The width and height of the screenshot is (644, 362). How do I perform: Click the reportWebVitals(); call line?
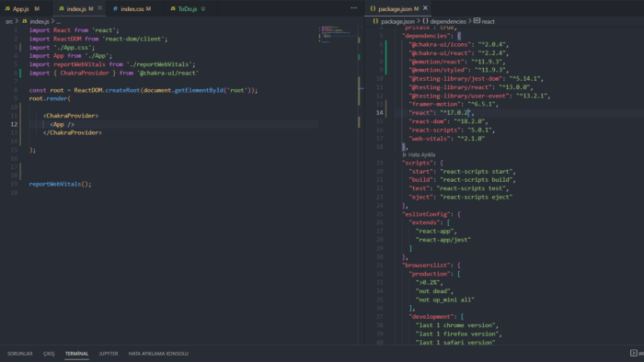(x=60, y=184)
